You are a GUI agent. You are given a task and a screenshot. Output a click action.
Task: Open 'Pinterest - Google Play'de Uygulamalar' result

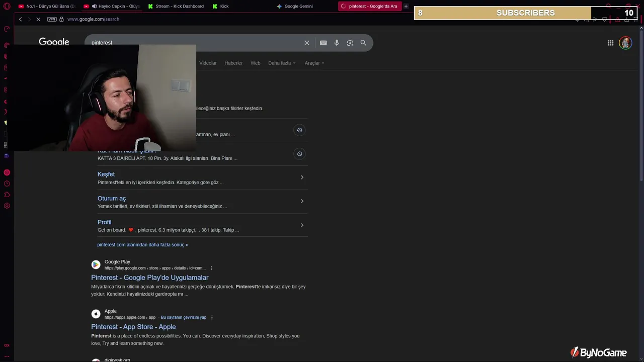150,278
